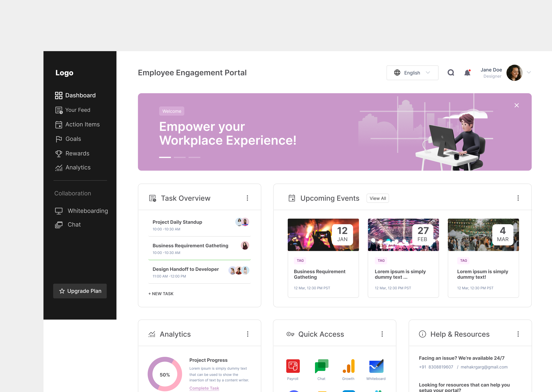This screenshot has height=392, width=552.
Task: Open the Task Overview options menu
Action: [x=248, y=198]
